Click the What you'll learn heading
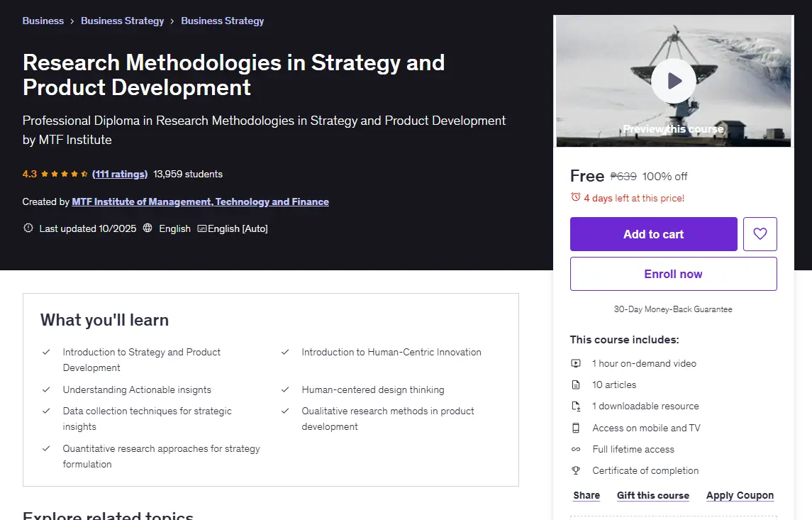This screenshot has width=812, height=520. click(105, 320)
